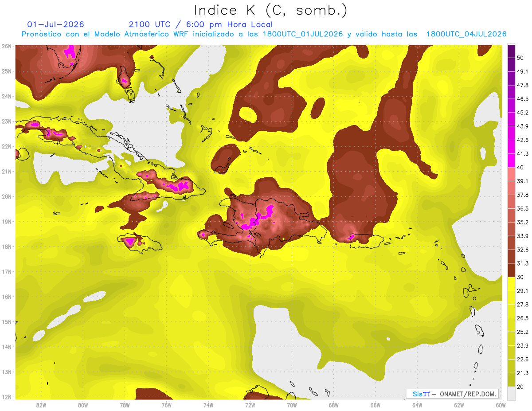Click the "46.5" legend value
This screenshot has width=532, height=411.
point(522,99)
